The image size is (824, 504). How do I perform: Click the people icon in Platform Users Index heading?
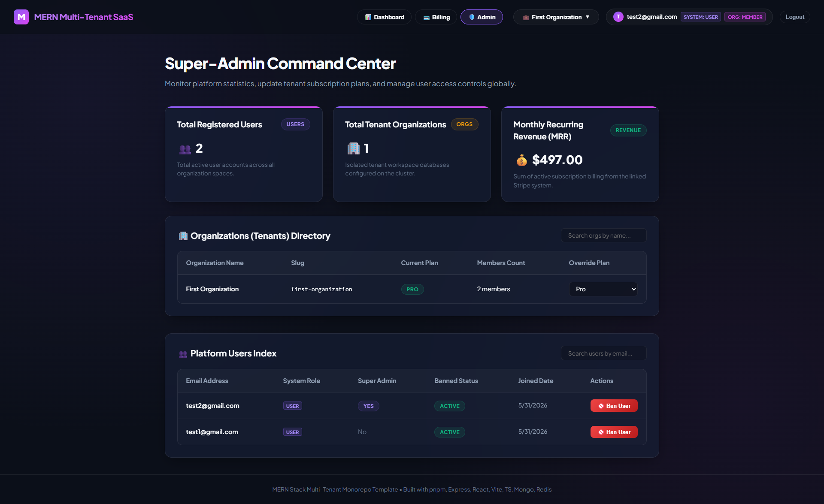(183, 354)
